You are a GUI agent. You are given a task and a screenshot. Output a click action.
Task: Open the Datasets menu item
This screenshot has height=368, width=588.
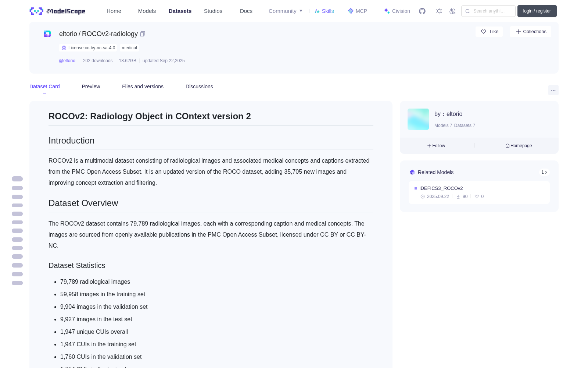180,11
